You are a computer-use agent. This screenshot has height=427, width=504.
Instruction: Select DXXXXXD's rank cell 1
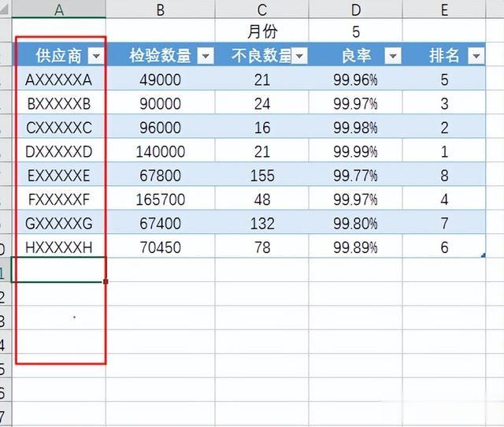point(444,150)
